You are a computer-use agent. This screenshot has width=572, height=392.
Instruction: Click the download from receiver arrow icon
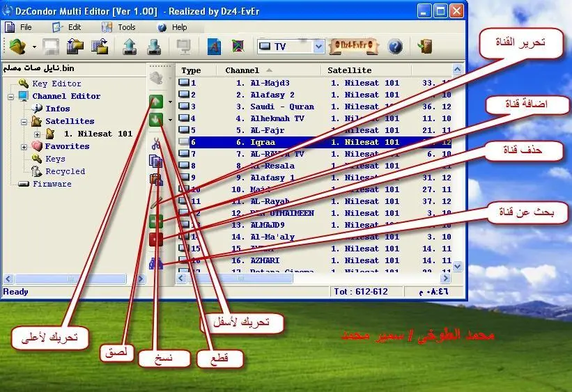point(154,47)
